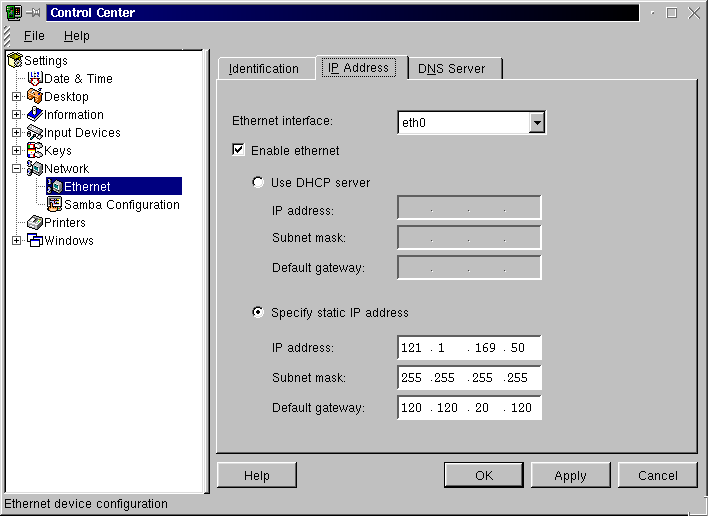
Task: Open Samba Configuration icon entry
Action: pos(55,205)
